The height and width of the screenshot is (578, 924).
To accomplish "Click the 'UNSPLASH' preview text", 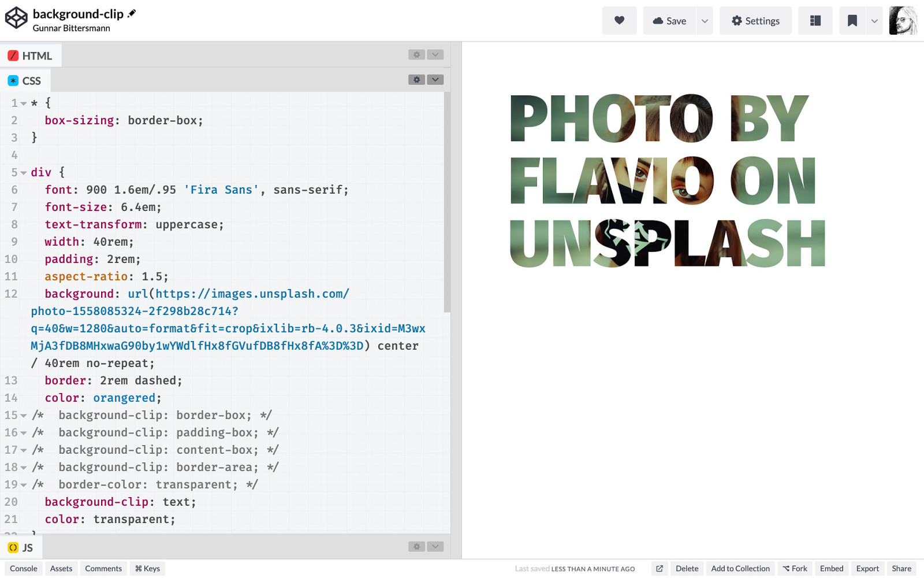I will 668,243.
